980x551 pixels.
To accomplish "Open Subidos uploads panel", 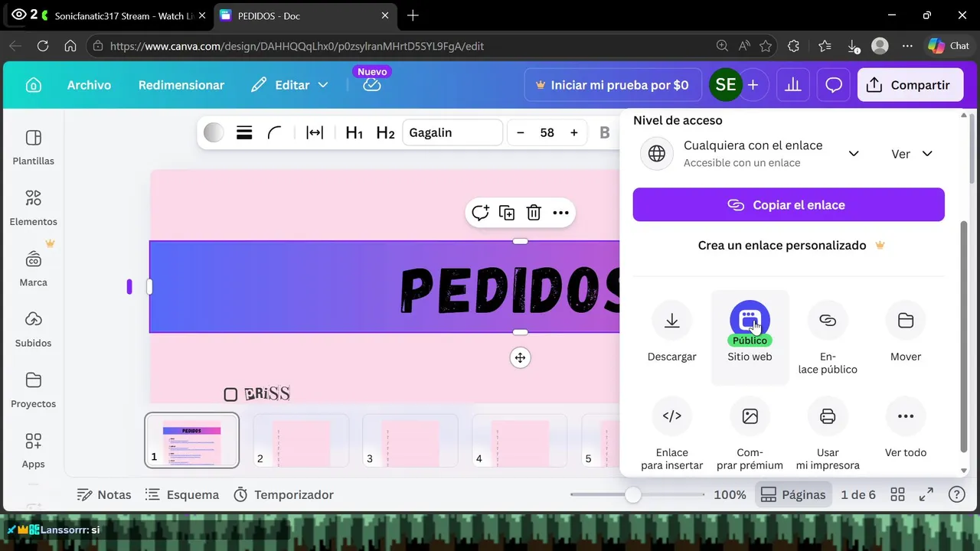I will pos(34,328).
